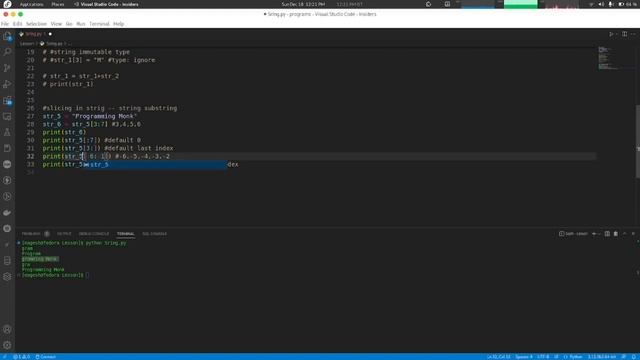This screenshot has height=360, width=640.
Task: Maximize the panel with chevron up
Action: click(x=624, y=234)
